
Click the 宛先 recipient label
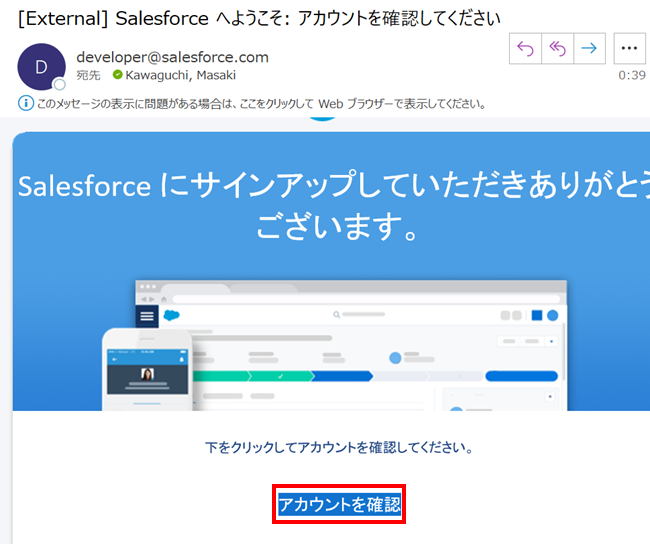tap(88, 76)
